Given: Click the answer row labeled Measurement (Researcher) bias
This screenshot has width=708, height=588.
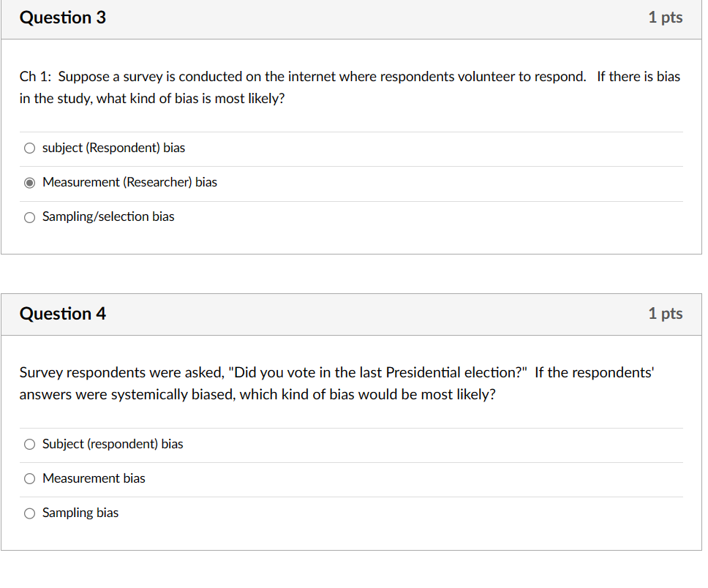Looking at the screenshot, I should pos(129,182).
